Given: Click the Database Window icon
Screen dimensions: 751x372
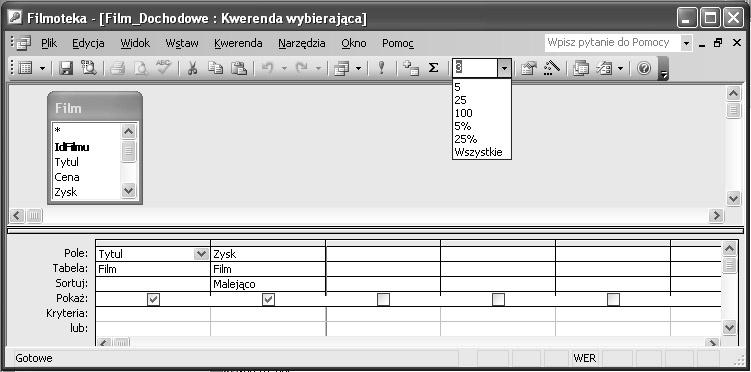Looking at the screenshot, I should pyautogui.click(x=581, y=69).
